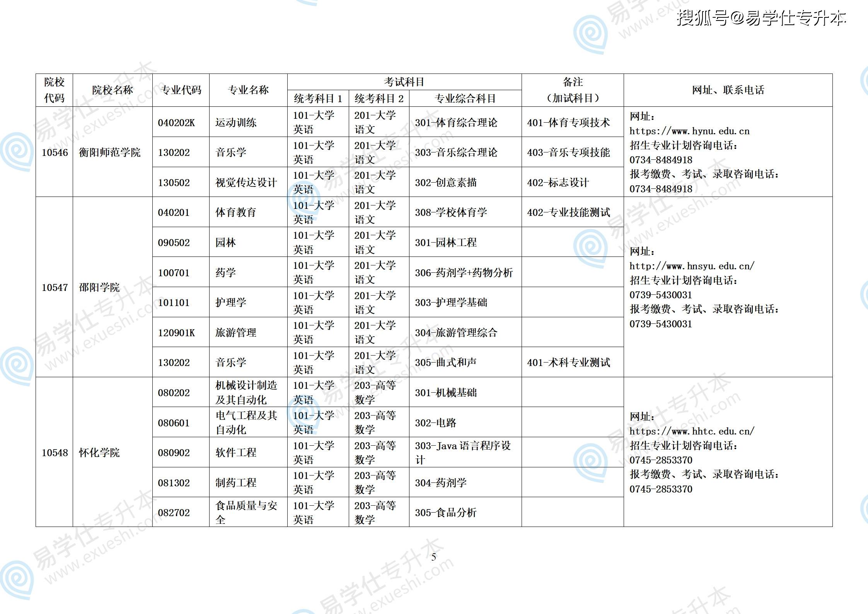Click major name 药学
Viewport: 868px width, 614px height.
click(225, 273)
